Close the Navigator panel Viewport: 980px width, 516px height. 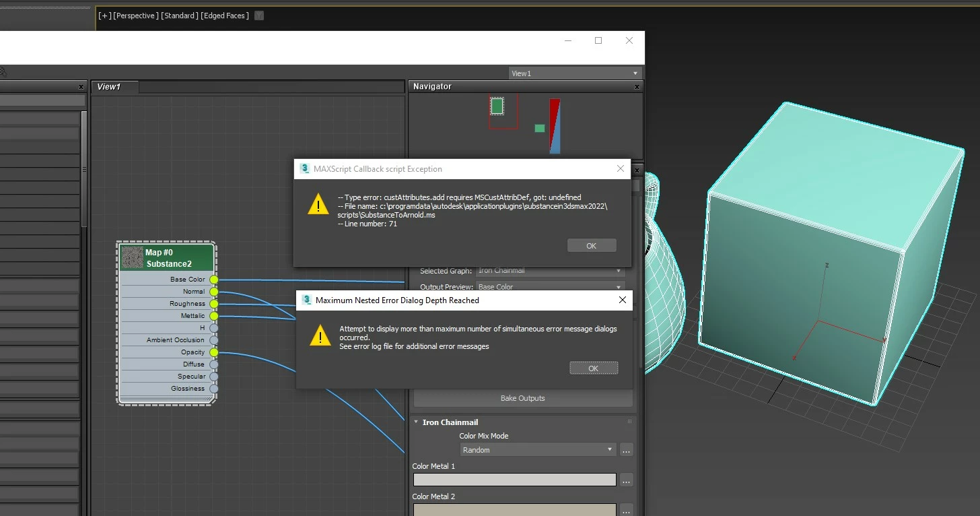point(637,87)
